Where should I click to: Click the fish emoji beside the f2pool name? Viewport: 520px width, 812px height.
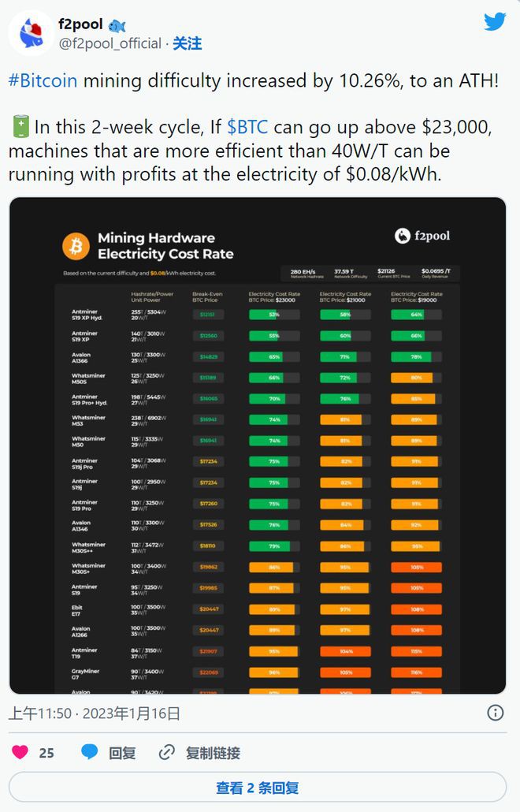pos(117,25)
